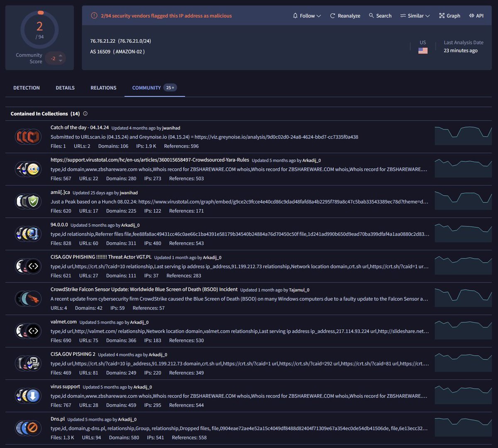Screen dimensions: 498x448
Task: Open the Relations tab
Action: (103, 88)
